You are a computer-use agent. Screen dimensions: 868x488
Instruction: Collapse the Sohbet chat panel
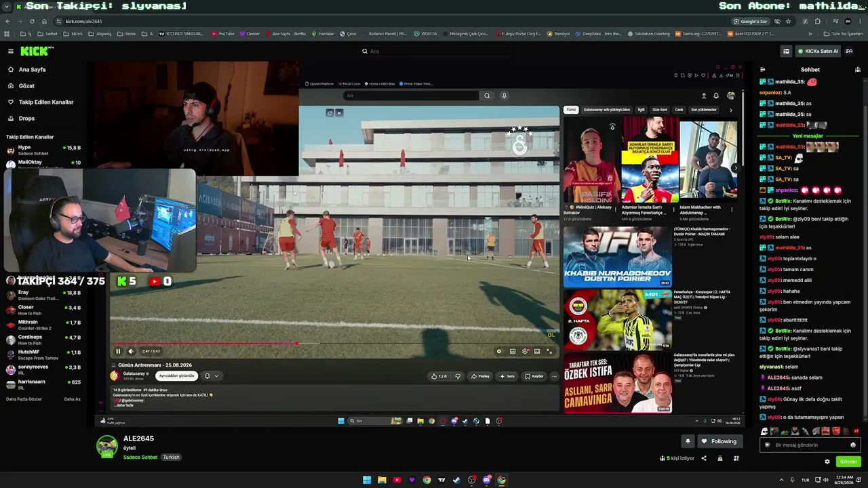coord(762,69)
